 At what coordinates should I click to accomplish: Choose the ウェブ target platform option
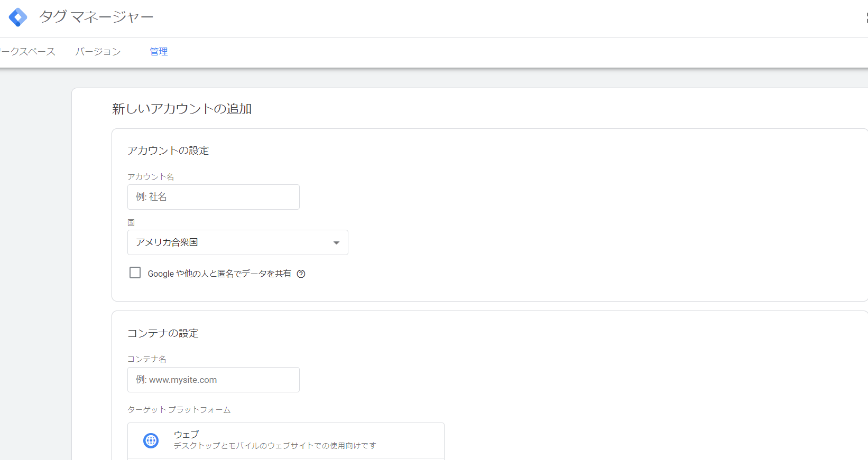(x=286, y=440)
